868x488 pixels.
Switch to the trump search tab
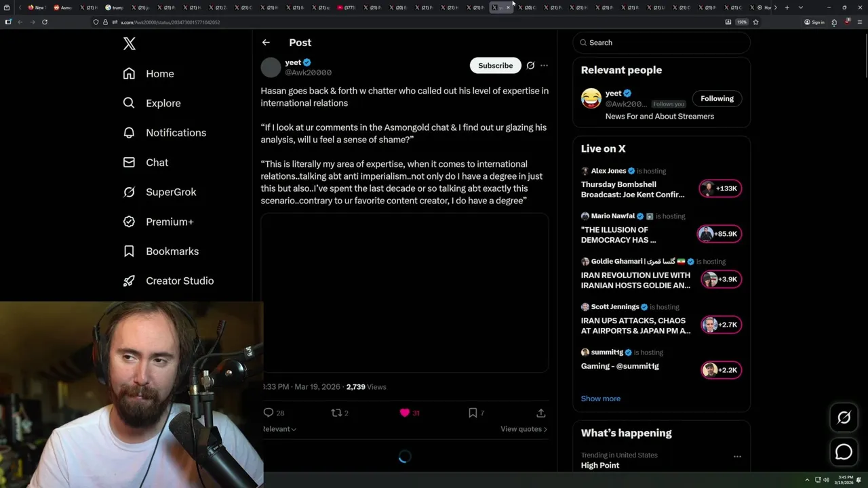click(x=114, y=7)
